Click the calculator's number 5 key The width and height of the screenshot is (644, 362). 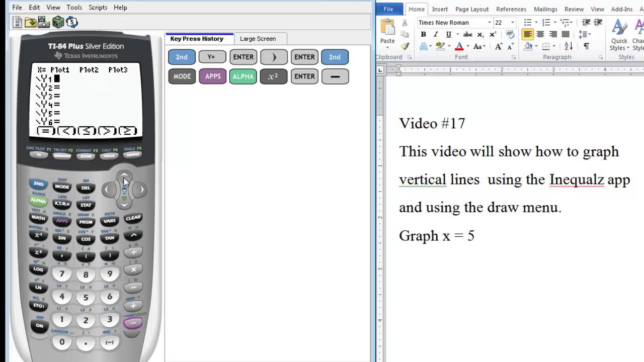(x=86, y=298)
